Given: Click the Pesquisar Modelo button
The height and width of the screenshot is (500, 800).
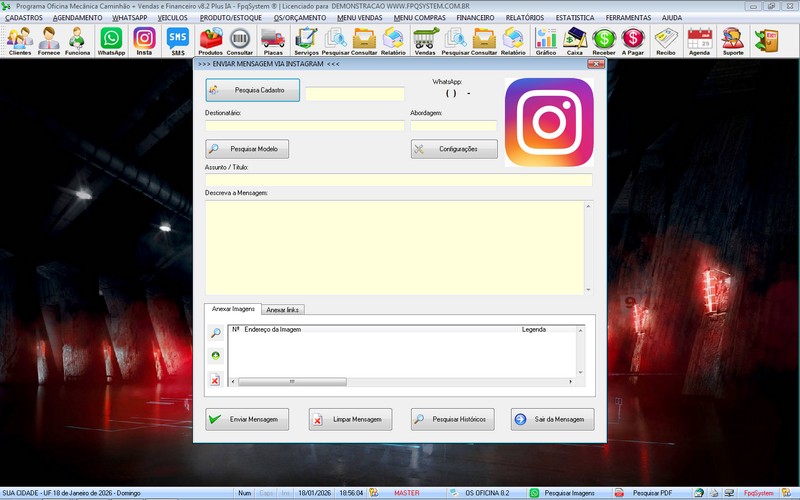Looking at the screenshot, I should [247, 149].
